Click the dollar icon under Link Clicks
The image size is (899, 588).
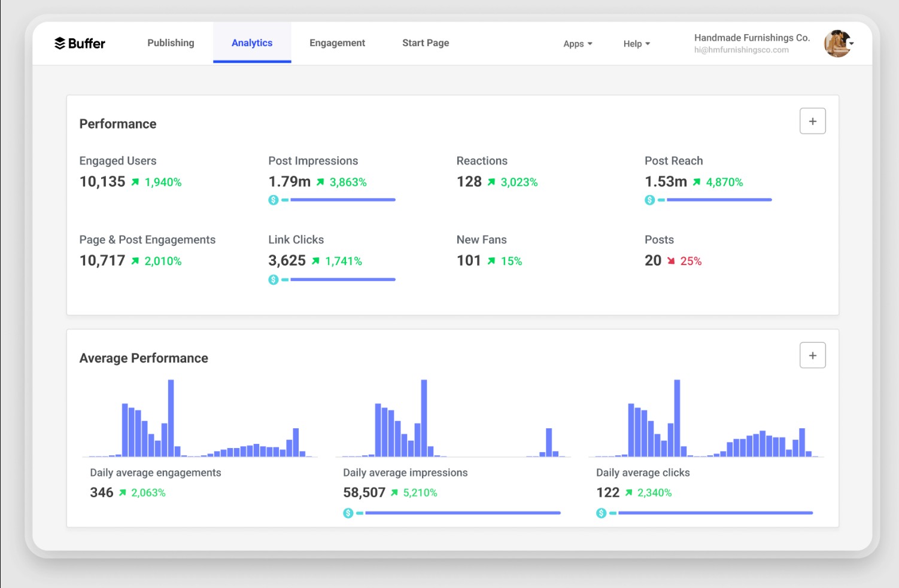click(x=274, y=279)
